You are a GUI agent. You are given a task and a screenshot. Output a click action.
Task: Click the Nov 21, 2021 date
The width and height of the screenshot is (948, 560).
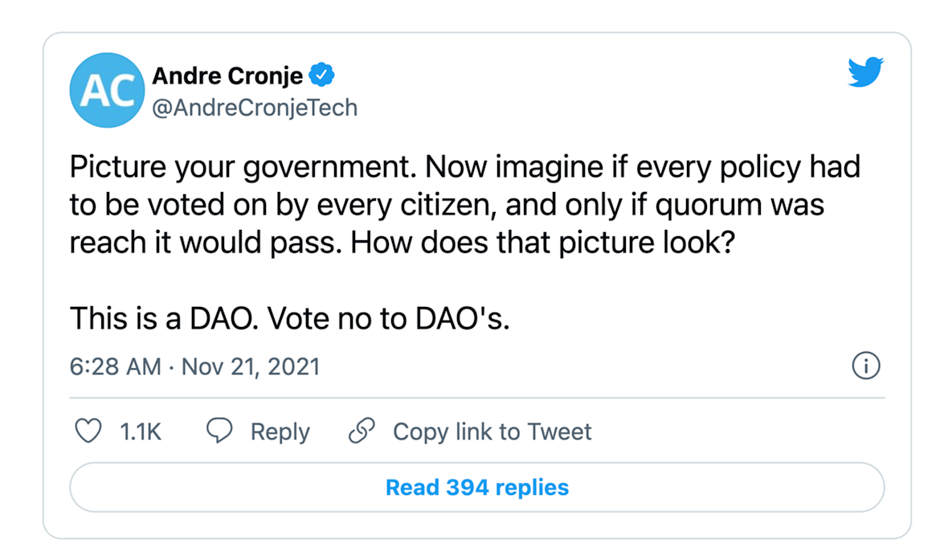[x=251, y=367]
